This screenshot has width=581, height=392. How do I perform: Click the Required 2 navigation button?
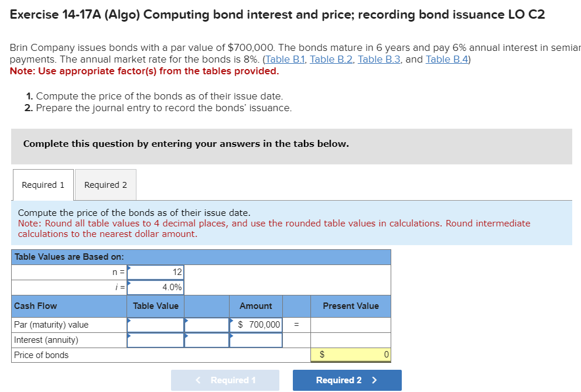point(346,380)
